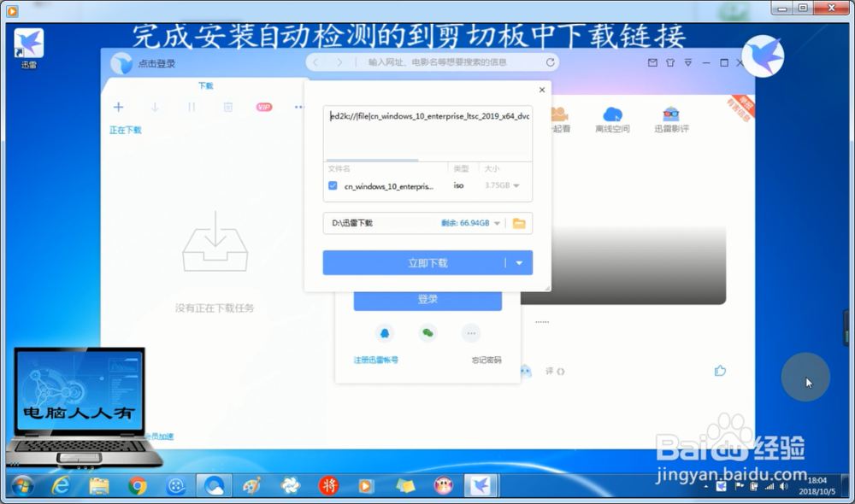
Task: Click the forward arrow in Xunlei search bar
Action: [x=339, y=62]
